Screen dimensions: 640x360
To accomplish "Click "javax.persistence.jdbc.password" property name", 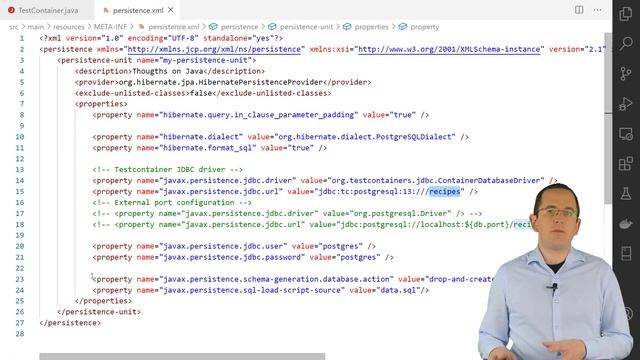I will pos(232,257).
